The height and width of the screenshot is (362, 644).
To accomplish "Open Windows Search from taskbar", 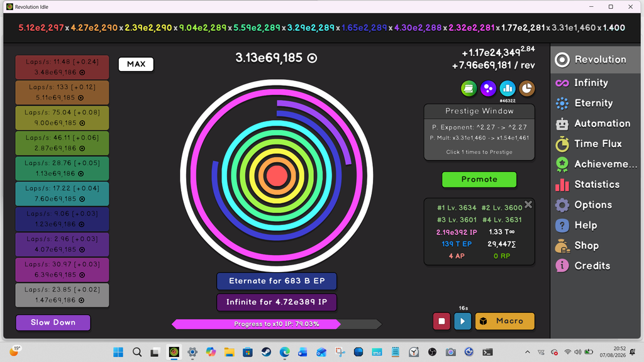I will click(136, 352).
